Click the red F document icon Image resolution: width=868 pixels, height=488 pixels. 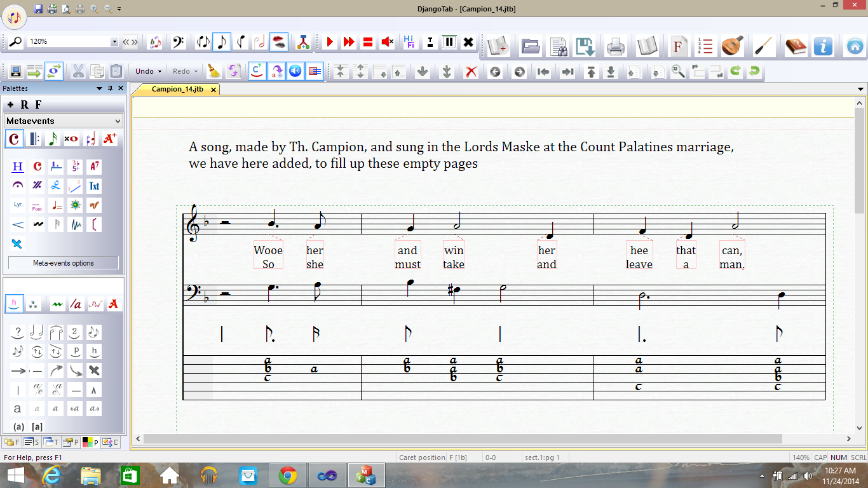(678, 46)
